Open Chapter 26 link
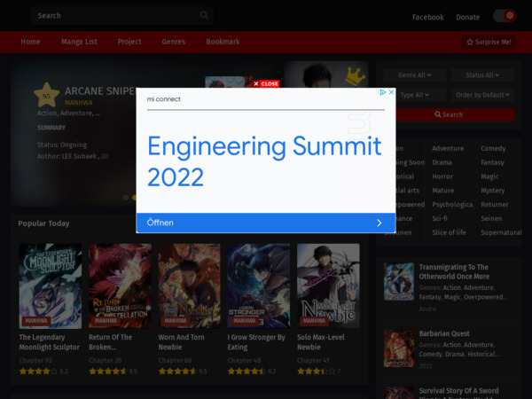Screen dimensions: 532x399 pos(106,360)
